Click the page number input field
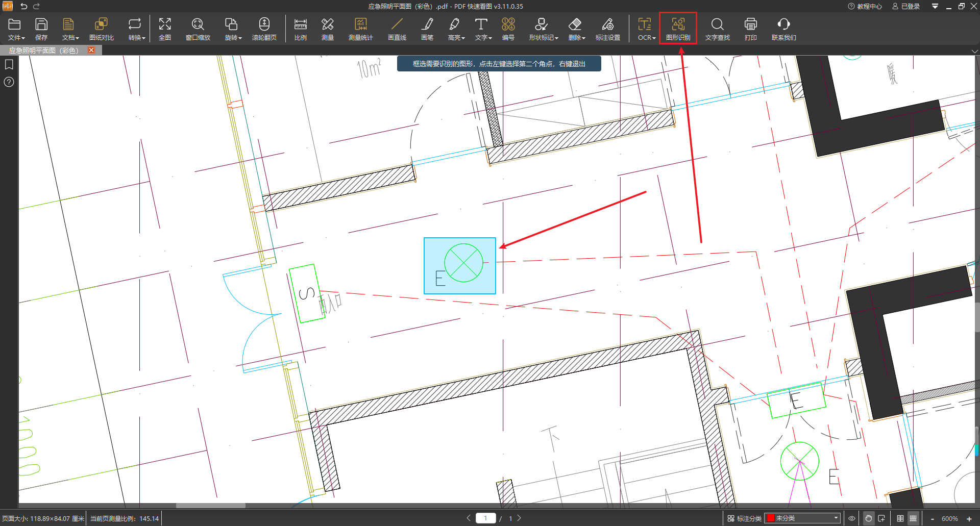The width and height of the screenshot is (980, 526). (485, 518)
